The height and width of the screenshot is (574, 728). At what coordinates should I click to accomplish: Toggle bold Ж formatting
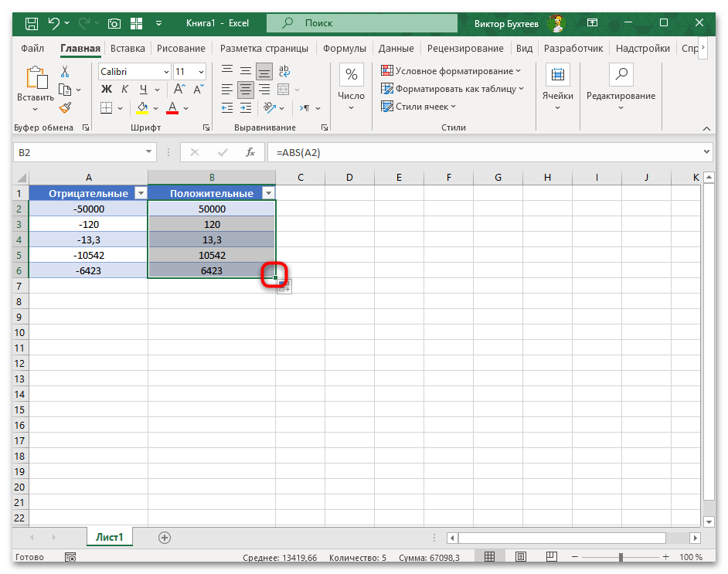pos(107,90)
